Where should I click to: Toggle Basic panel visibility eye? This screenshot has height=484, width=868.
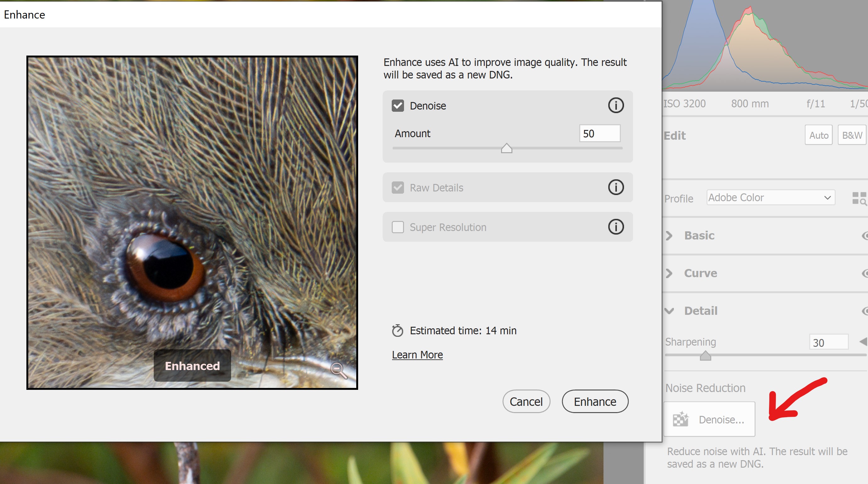pyautogui.click(x=865, y=236)
